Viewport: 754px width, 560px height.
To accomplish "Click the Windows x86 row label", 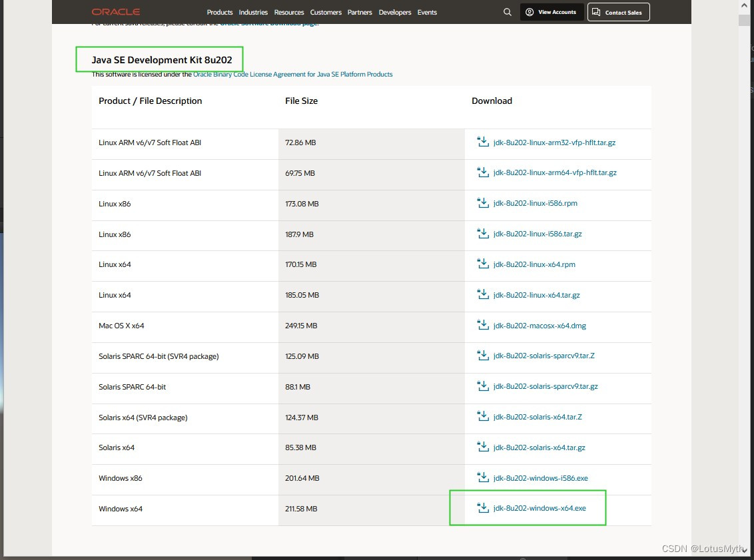I will point(120,478).
